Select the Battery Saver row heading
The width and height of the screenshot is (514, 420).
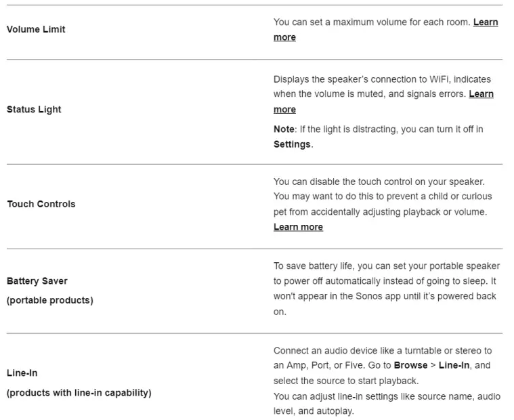(37, 280)
